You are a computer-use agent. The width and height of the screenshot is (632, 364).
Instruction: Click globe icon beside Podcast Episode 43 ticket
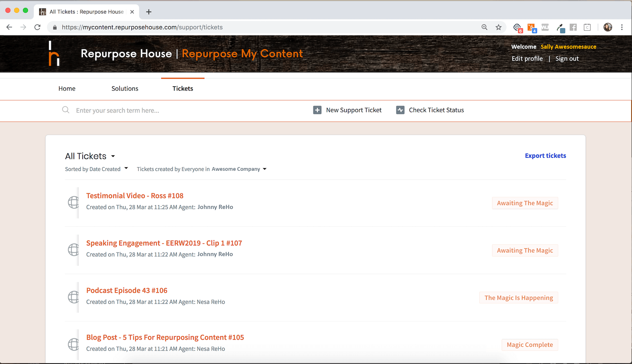[x=73, y=297]
